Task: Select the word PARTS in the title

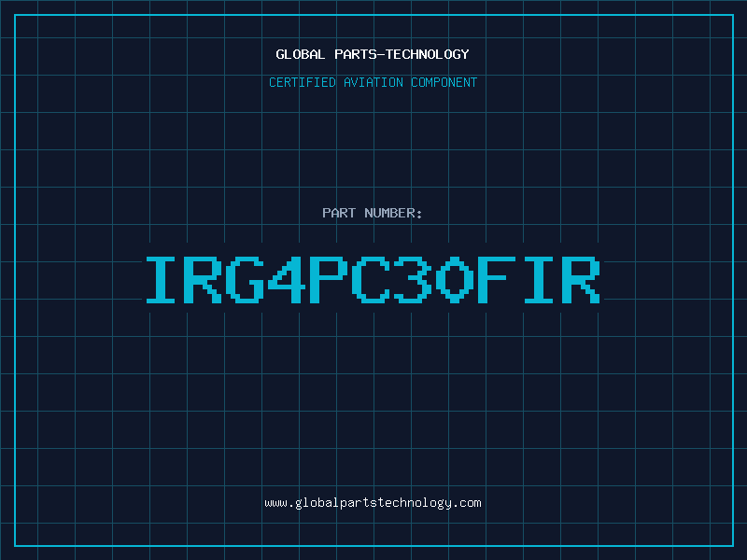Action: point(356,54)
